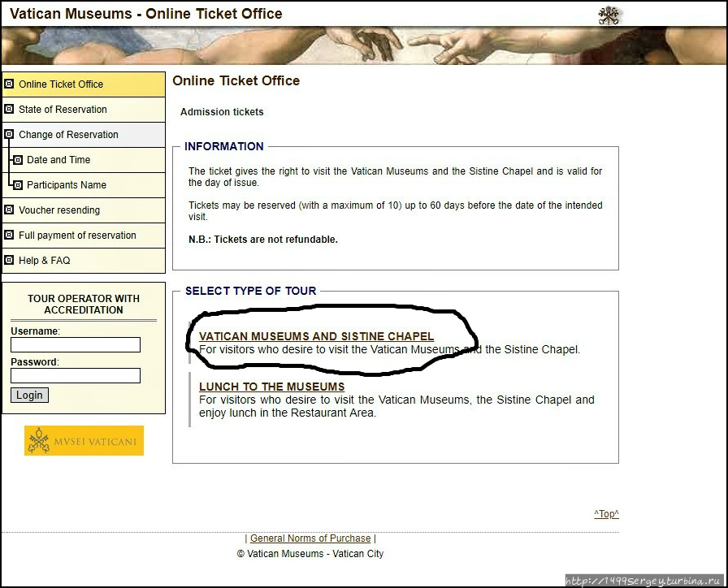The height and width of the screenshot is (588, 728).
Task: Click the icon beside Change of Reservation
Action: 9,134
